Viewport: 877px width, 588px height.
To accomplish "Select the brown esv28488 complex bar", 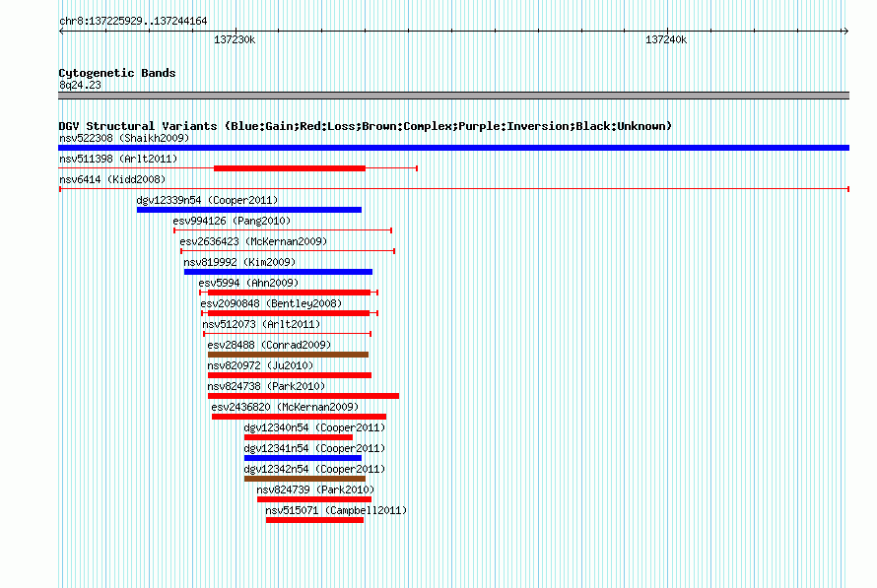I will click(x=288, y=355).
